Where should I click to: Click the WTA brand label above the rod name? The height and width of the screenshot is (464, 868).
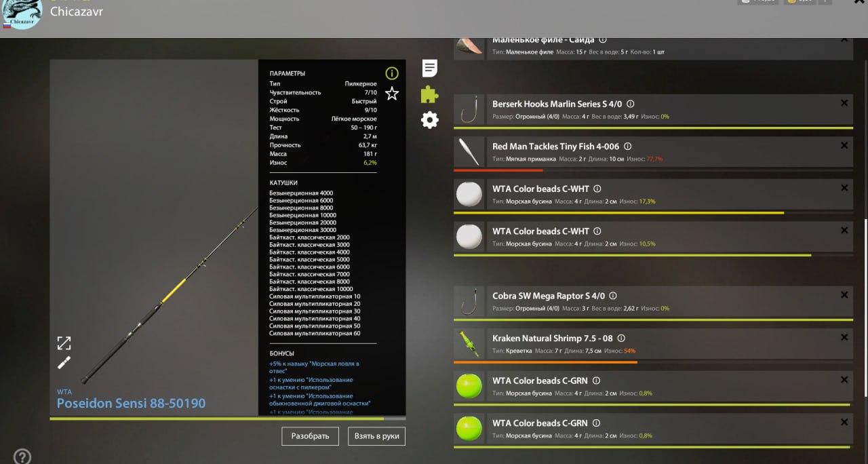(64, 392)
